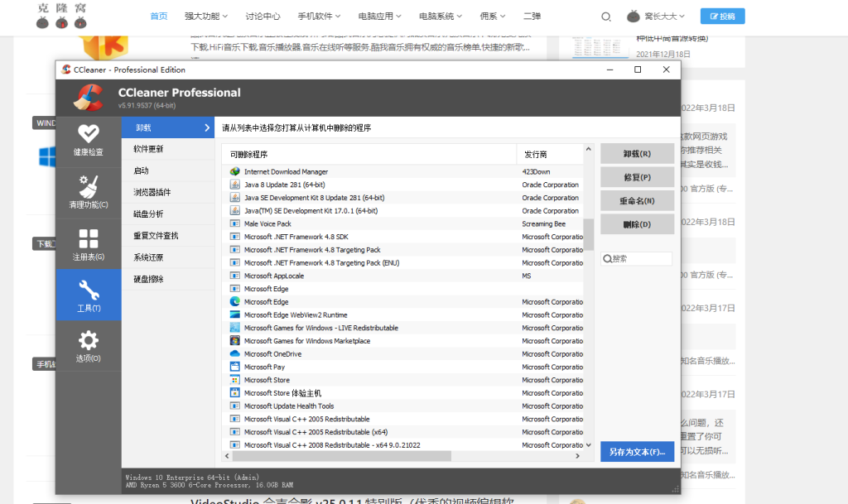Open the Registry section
Image resolution: width=848 pixels, height=504 pixels.
88,245
